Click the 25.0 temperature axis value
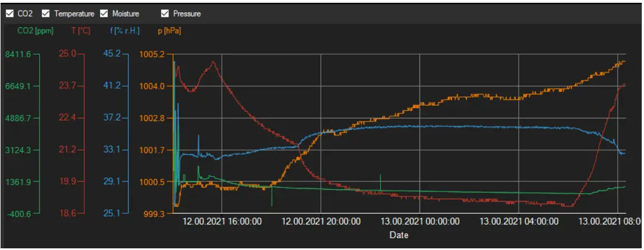Image resolution: width=644 pixels, height=250 pixels. tap(66, 54)
